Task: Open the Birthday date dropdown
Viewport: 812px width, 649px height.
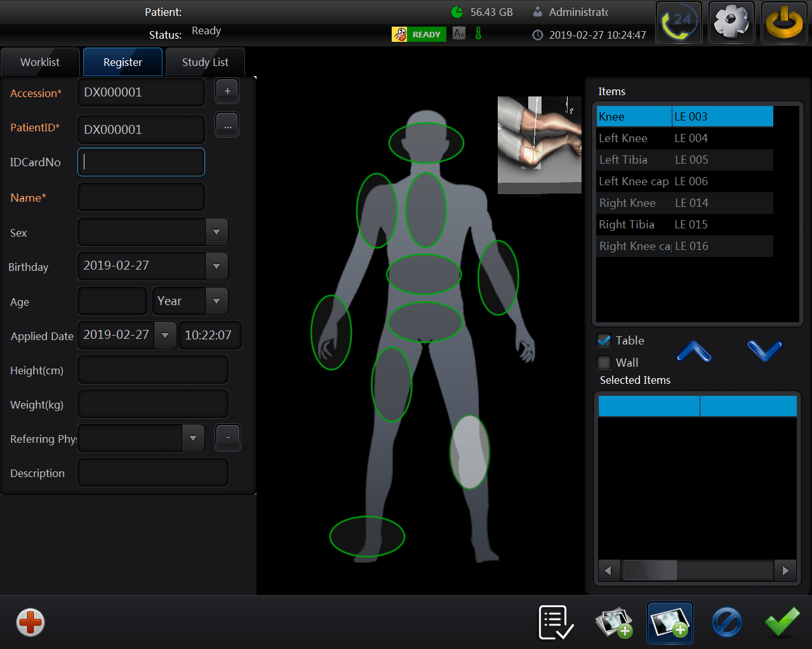Action: [x=216, y=266]
